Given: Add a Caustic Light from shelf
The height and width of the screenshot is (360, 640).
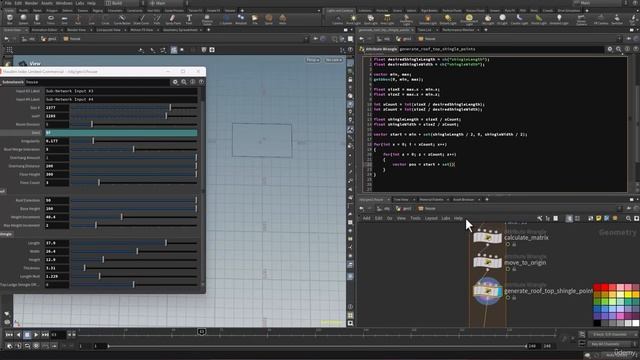Looking at the screenshot, I should 519,19.
